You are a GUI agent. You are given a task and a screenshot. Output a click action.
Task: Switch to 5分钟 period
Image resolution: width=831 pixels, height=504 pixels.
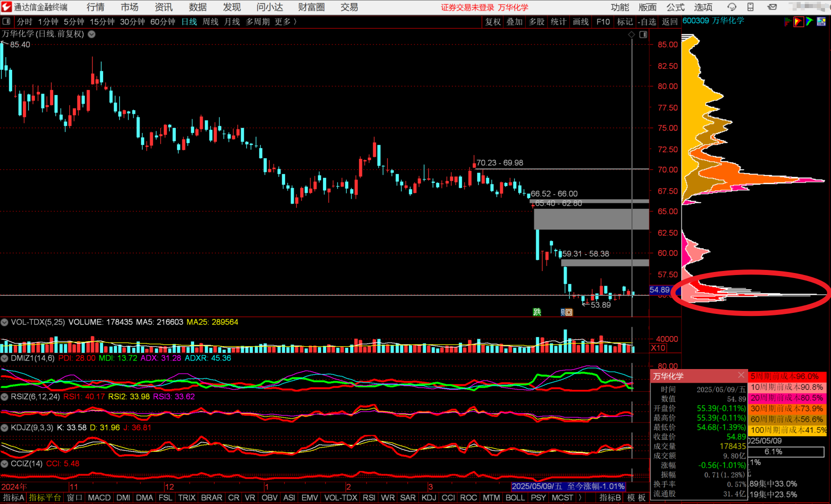(74, 22)
